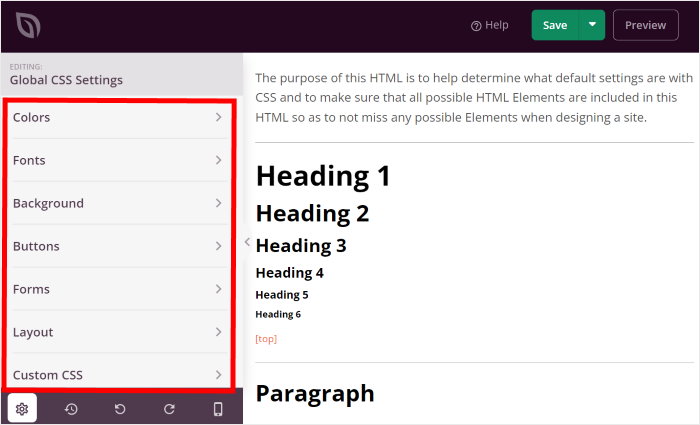The image size is (700, 425).
Task: Open the Buttons settings section
Action: (120, 246)
